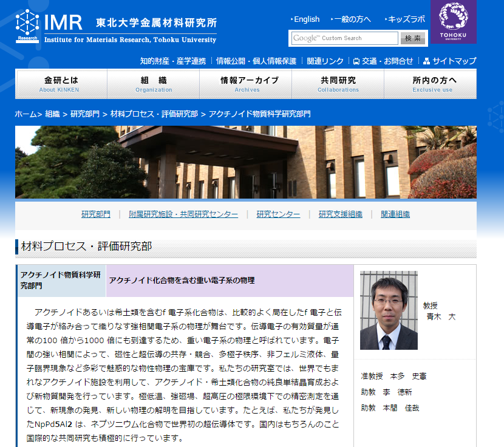Open 交通・お問合せ access and contact link

pos(383,61)
